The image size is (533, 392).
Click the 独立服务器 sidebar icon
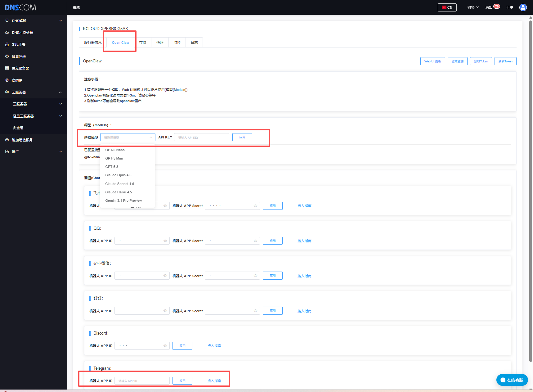pos(7,68)
